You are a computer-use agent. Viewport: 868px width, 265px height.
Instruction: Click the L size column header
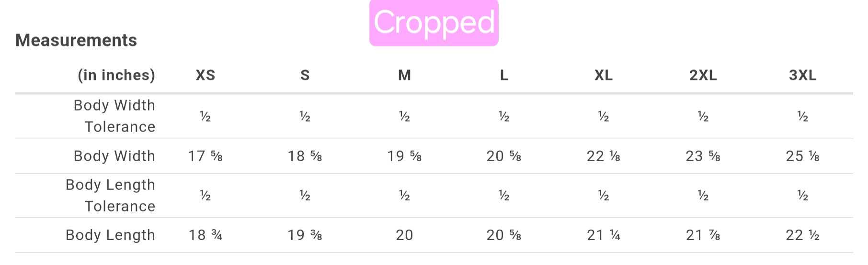pos(504,75)
